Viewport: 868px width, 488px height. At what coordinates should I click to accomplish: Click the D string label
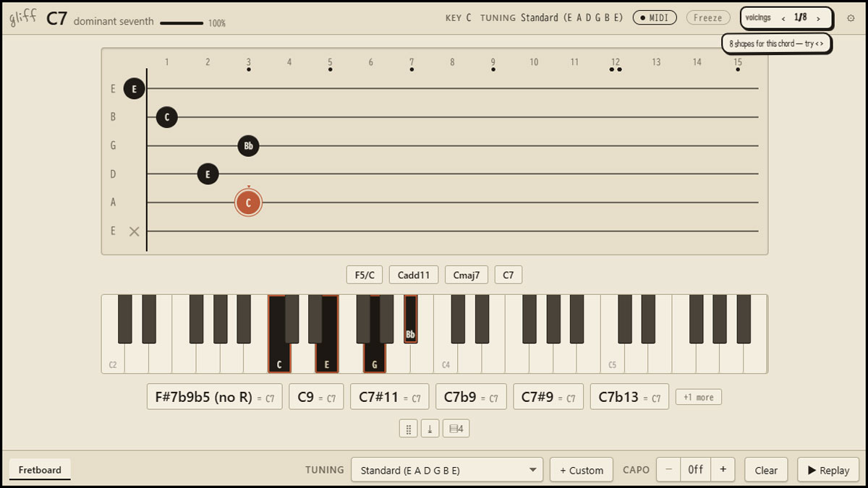tap(113, 174)
